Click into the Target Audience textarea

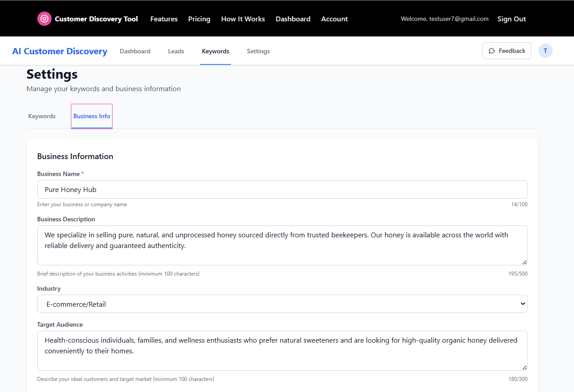coord(283,351)
